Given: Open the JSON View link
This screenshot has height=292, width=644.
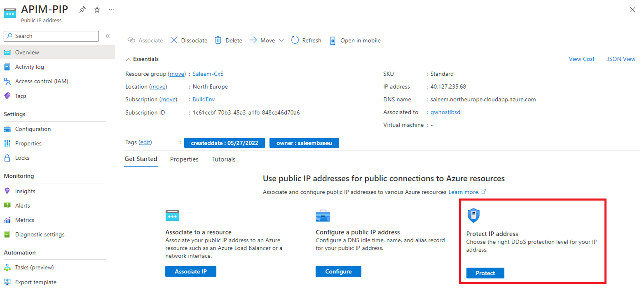Looking at the screenshot, I should pos(621,59).
